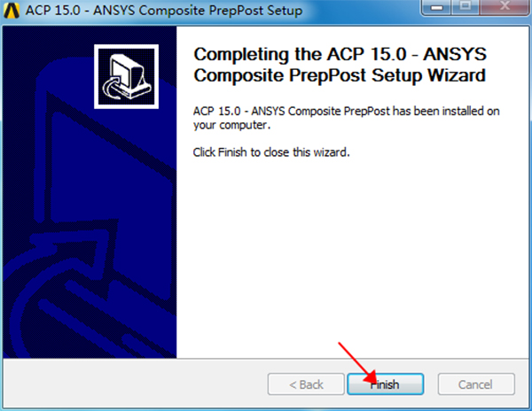Click the Finish button

click(386, 384)
